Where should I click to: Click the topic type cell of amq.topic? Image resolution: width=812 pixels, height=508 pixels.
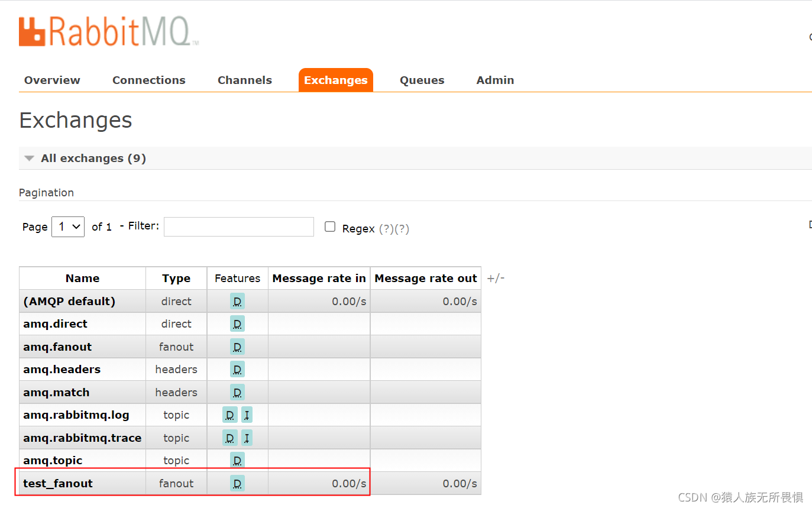pyautogui.click(x=176, y=461)
